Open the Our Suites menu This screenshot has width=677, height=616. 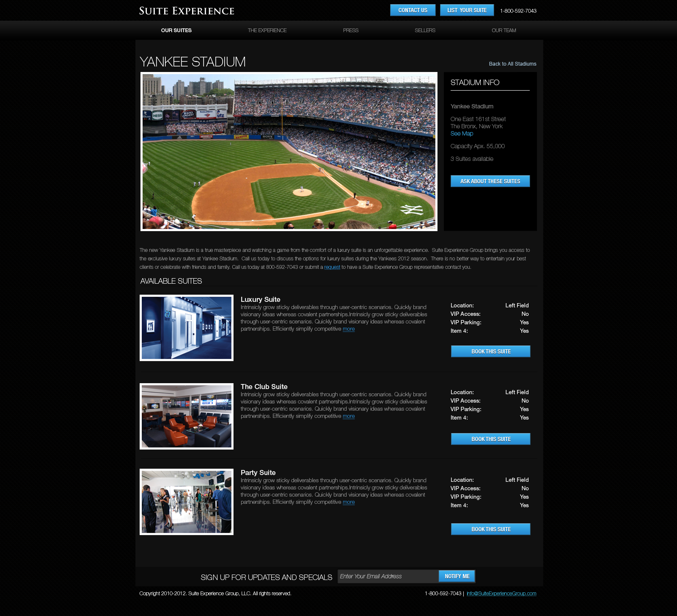(176, 30)
